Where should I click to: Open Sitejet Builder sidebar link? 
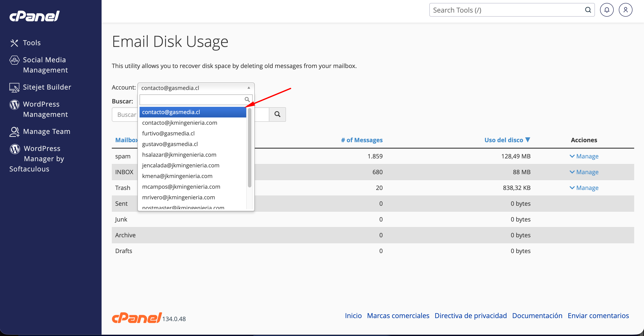click(x=47, y=87)
